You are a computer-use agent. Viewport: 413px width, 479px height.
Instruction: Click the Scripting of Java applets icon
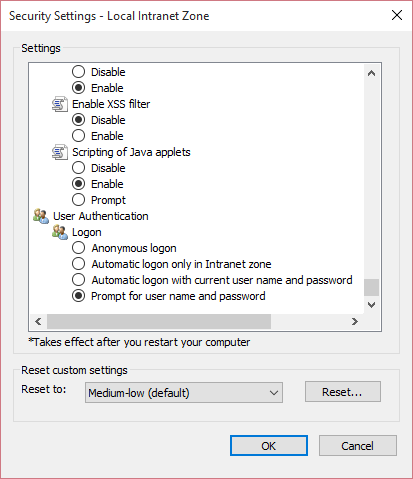tap(60, 152)
